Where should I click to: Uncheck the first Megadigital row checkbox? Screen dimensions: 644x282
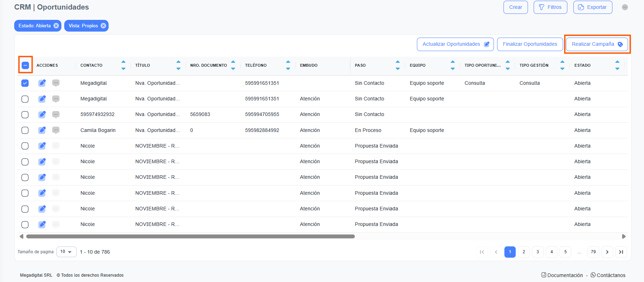pos(25,83)
